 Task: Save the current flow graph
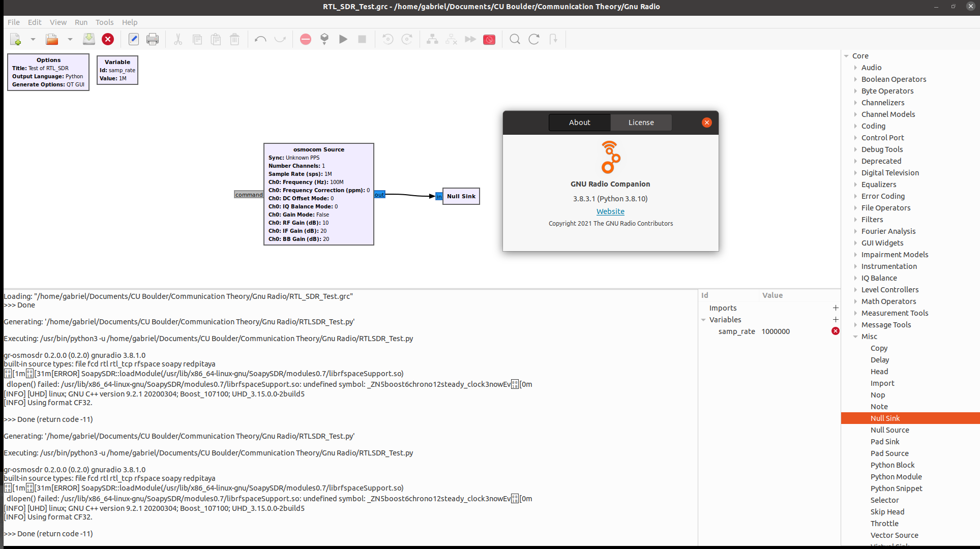89,39
